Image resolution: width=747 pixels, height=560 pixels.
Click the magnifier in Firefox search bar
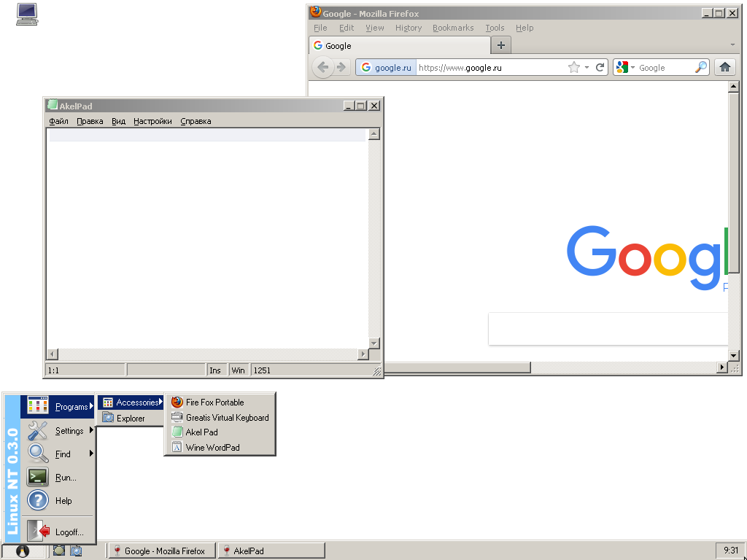tap(701, 68)
